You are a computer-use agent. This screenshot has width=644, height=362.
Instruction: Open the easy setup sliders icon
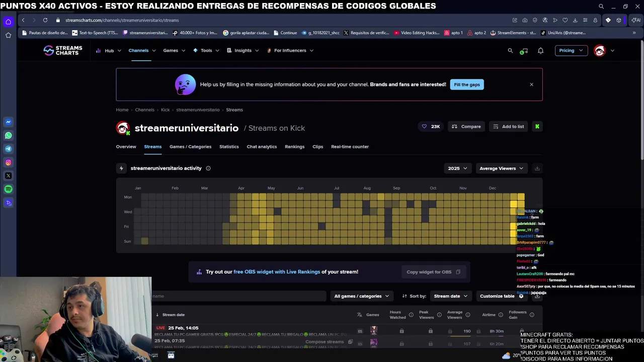[585, 20]
